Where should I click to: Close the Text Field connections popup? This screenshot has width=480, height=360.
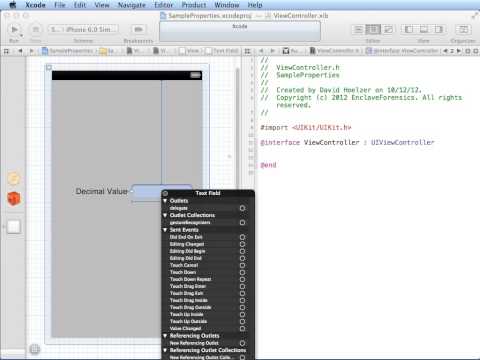pos(165,193)
